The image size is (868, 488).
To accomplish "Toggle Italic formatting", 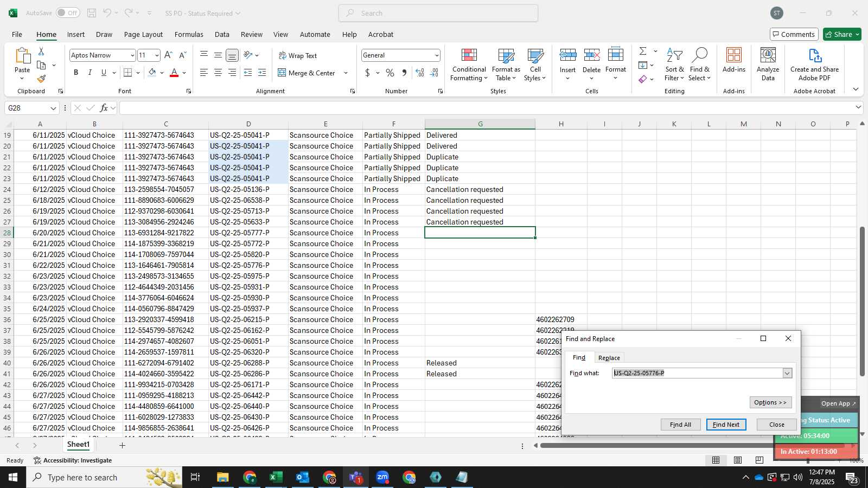I will coord(90,73).
